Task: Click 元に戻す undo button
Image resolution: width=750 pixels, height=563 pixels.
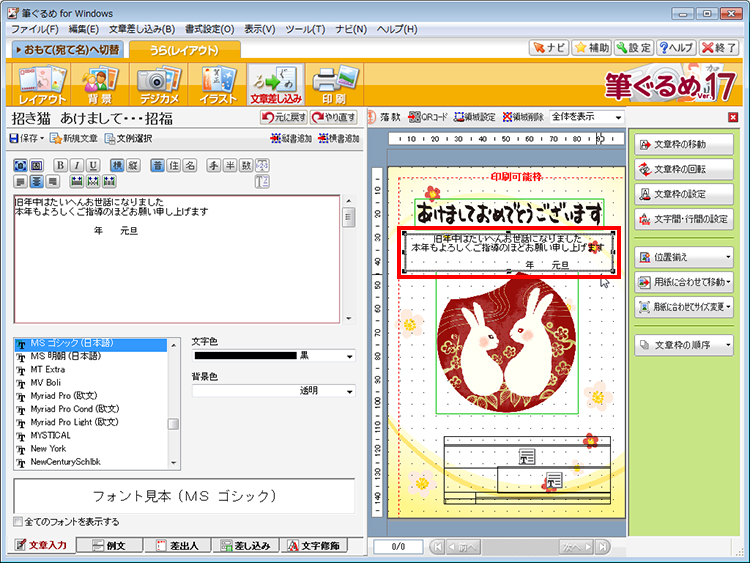Action: pos(284,117)
